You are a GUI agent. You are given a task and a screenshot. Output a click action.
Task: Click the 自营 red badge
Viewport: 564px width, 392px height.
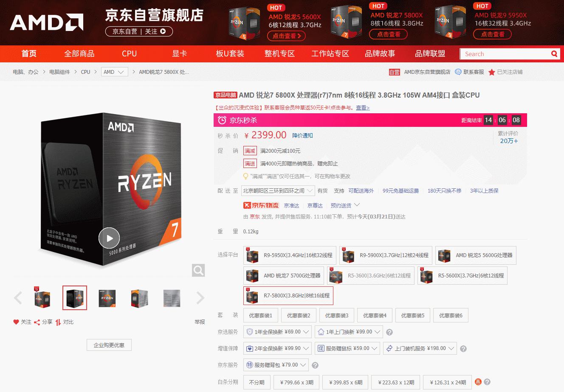coord(395,72)
